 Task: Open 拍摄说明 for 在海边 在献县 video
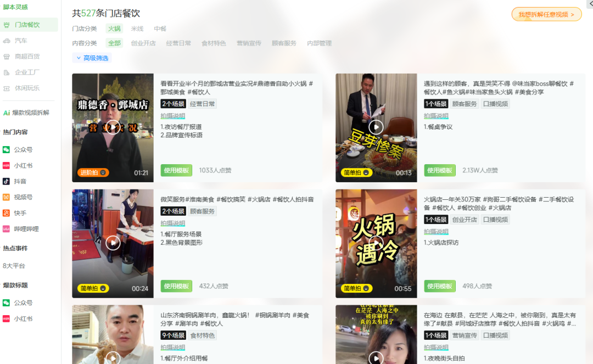pos(436,347)
